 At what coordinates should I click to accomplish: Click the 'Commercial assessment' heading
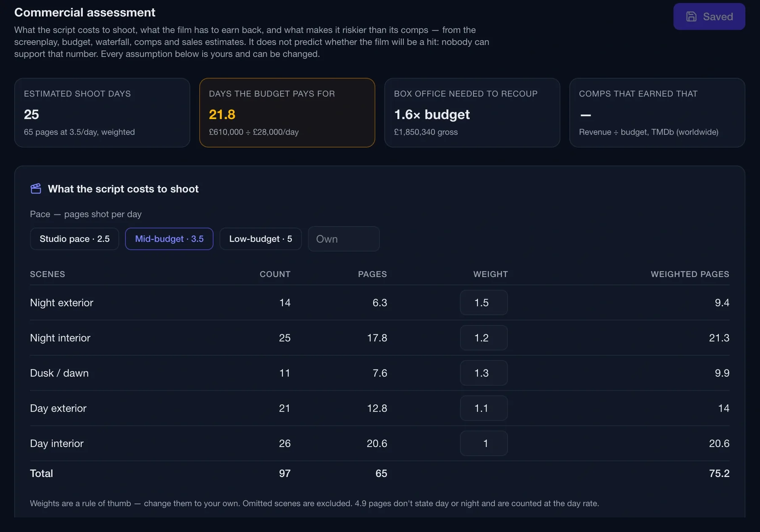85,12
